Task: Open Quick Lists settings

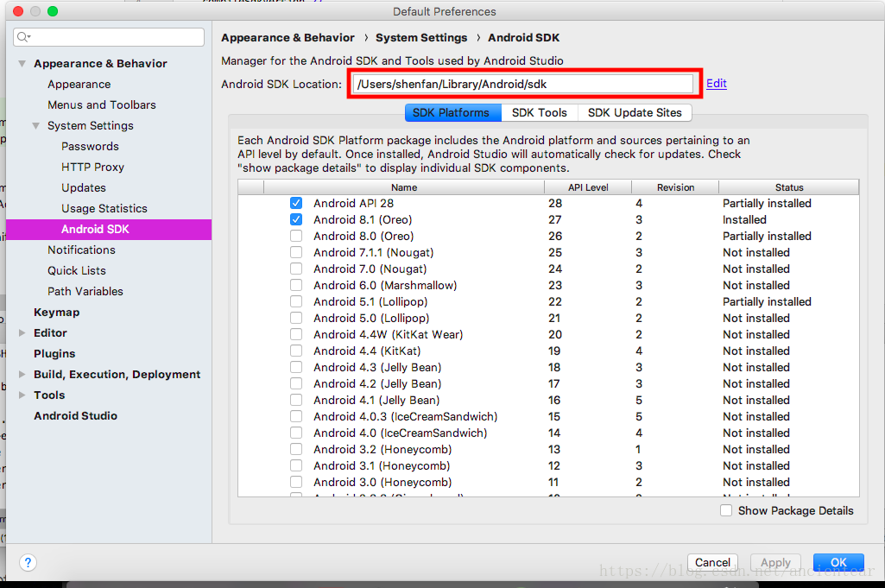Action: (77, 271)
